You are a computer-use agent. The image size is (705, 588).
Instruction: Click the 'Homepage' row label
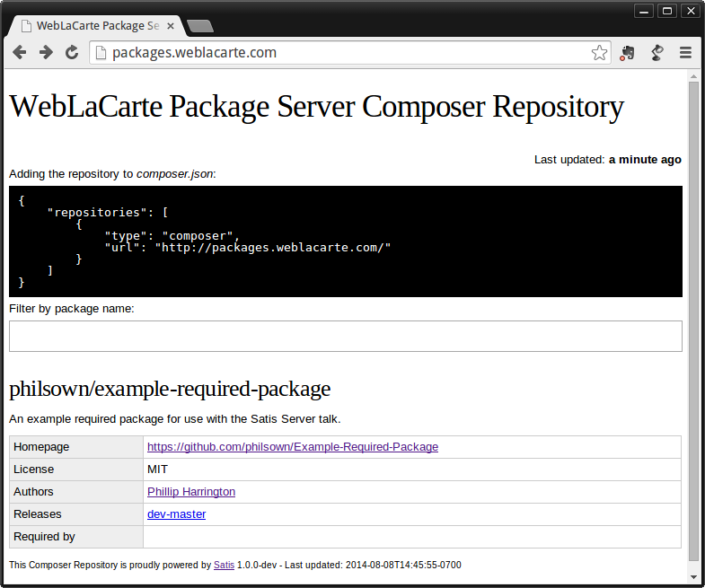click(x=41, y=447)
